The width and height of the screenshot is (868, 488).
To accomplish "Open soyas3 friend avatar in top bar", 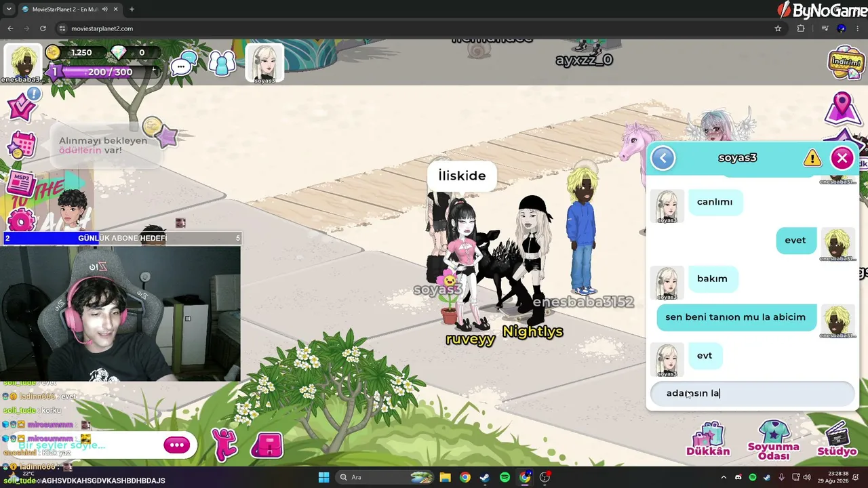I will click(x=264, y=63).
